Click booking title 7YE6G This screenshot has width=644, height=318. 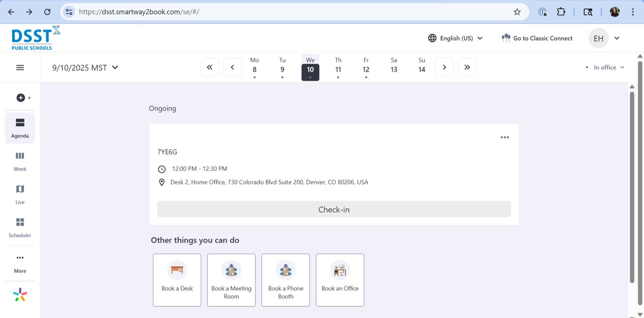pyautogui.click(x=167, y=152)
